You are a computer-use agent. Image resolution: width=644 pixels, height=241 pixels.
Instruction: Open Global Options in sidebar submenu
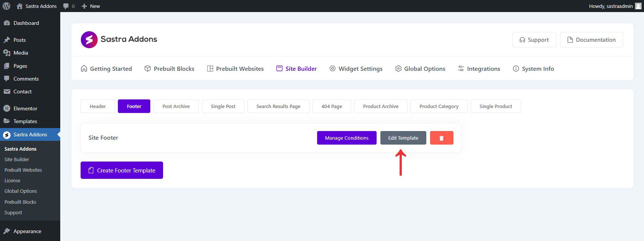point(21,191)
